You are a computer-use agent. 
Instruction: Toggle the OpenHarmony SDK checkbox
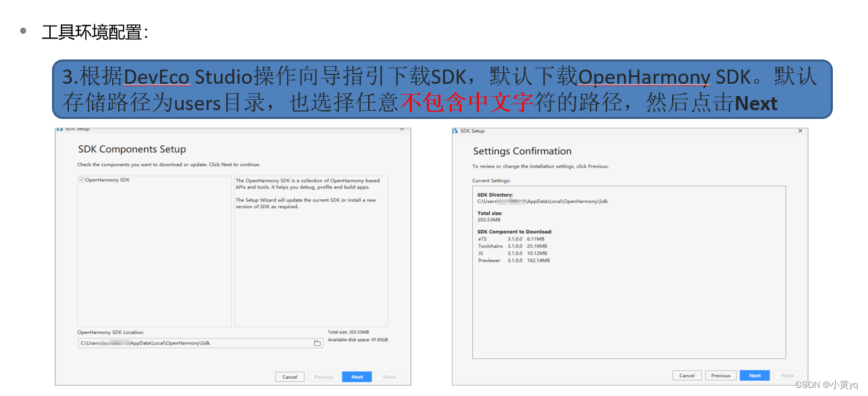(82, 180)
